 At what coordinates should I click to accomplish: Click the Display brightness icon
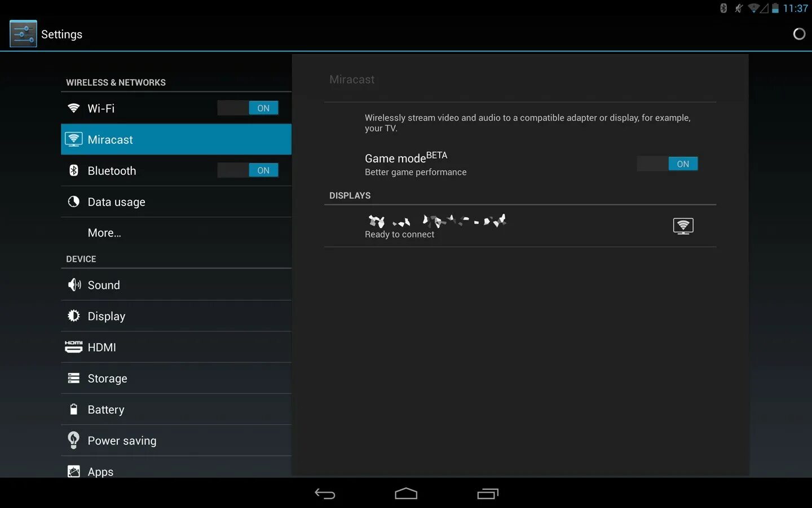(x=73, y=316)
